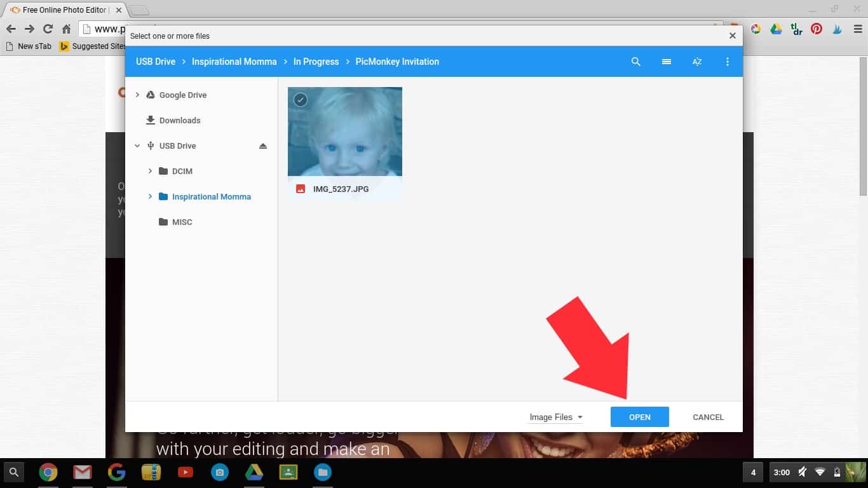The image size is (868, 488).
Task: Go to Inspirational Momma breadcrumb
Action: coord(234,62)
